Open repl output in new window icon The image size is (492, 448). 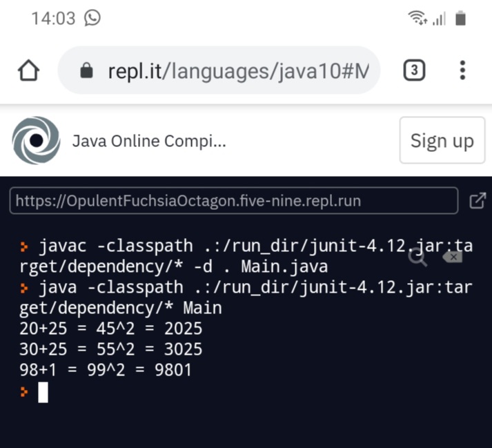point(478,201)
